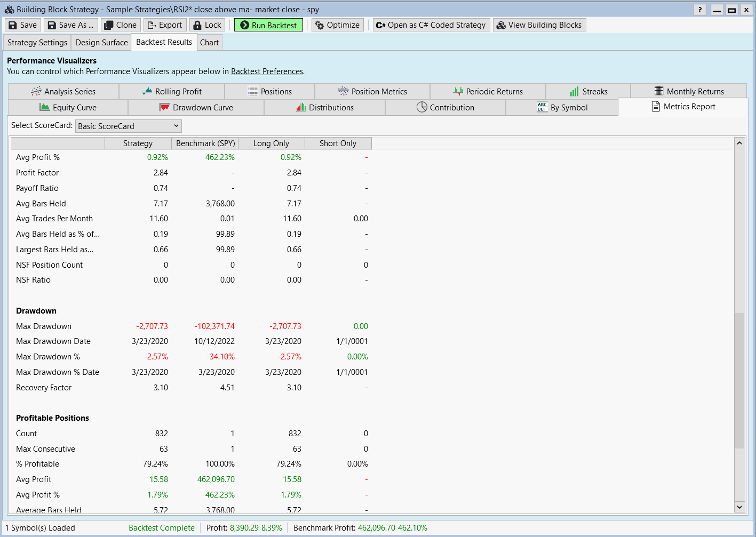Screen dimensions: 756x537
Task: Click the Optimize gear icon
Action: coord(320,25)
